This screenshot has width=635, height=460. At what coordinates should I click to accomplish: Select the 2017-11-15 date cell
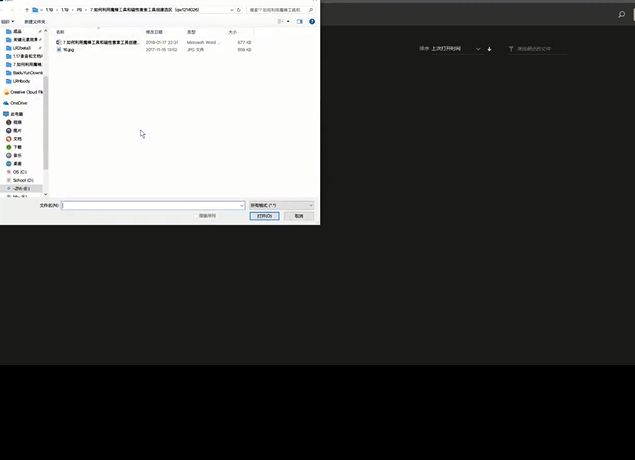click(161, 49)
